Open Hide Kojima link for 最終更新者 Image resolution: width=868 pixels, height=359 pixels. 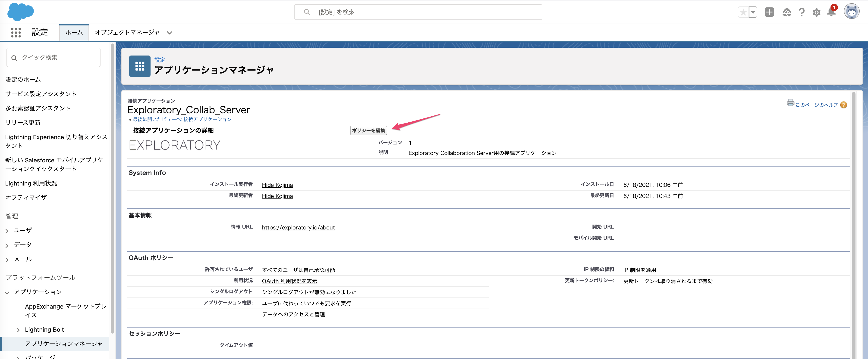pyautogui.click(x=277, y=196)
